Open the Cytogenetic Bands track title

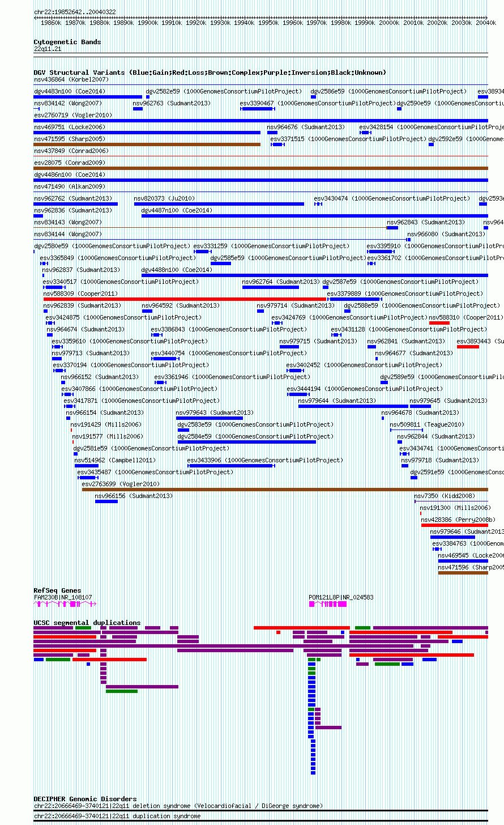coord(67,42)
